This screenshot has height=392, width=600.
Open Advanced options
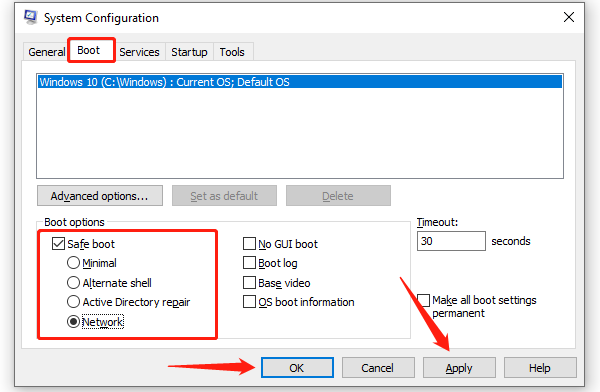tap(100, 196)
